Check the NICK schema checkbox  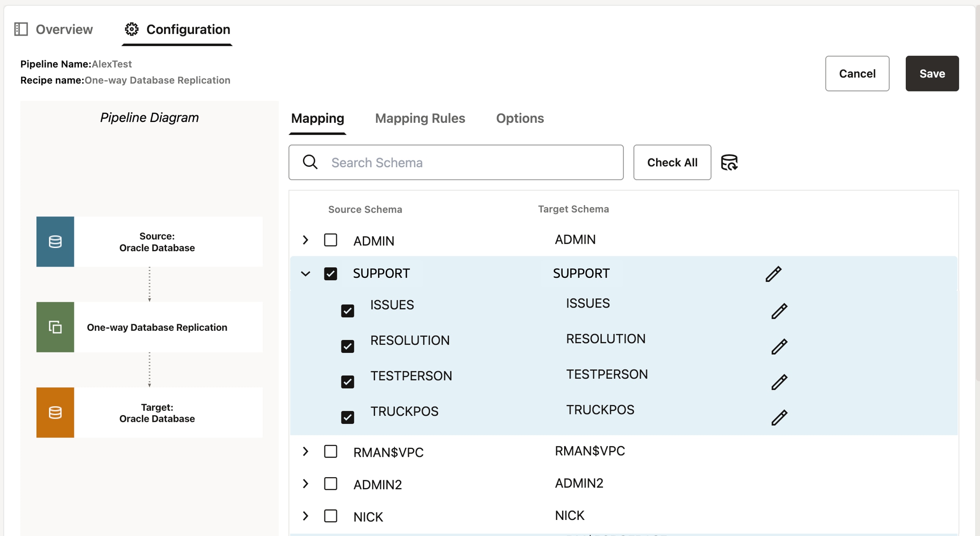point(331,516)
